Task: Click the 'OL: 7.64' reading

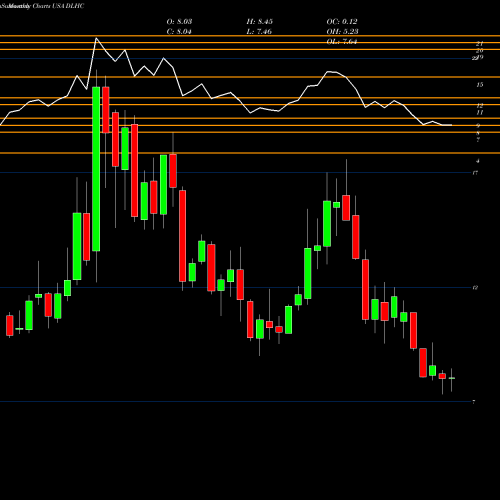Action: click(x=342, y=41)
